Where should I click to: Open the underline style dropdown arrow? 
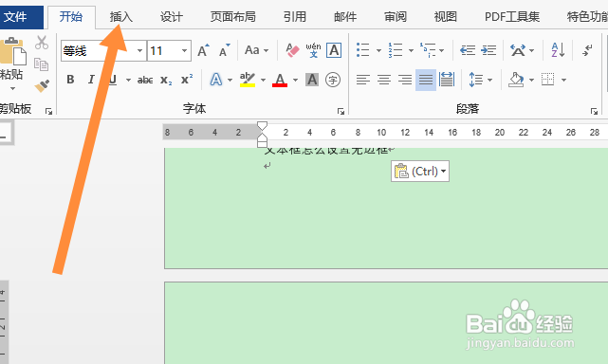tap(128, 80)
